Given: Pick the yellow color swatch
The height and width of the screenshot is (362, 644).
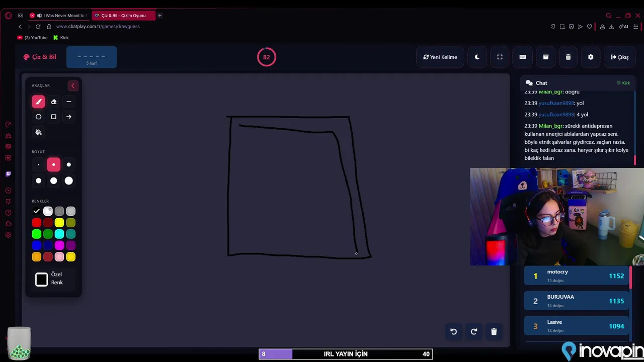Looking at the screenshot, I should click(59, 223).
